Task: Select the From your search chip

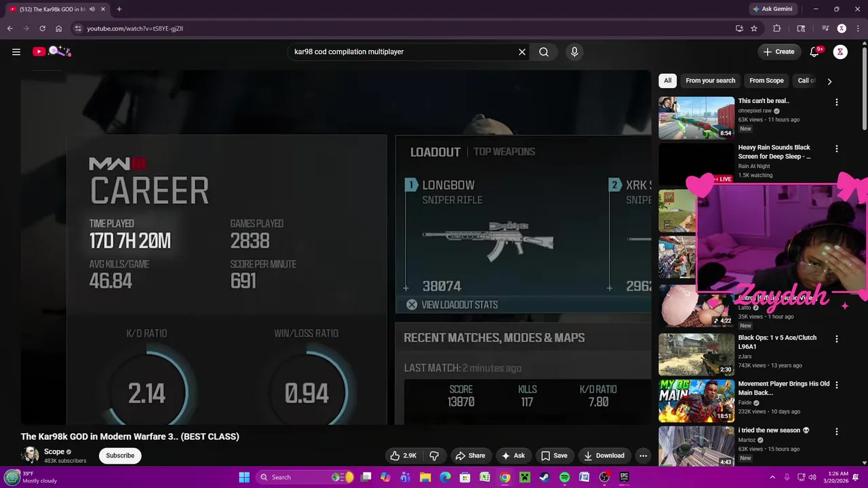Action: pos(710,81)
